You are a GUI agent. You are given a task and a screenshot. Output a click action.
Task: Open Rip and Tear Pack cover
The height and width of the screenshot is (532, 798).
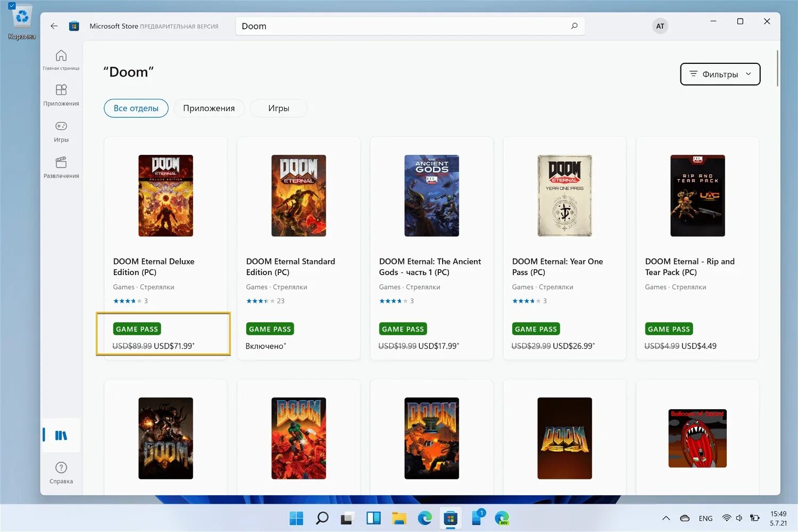coord(697,196)
